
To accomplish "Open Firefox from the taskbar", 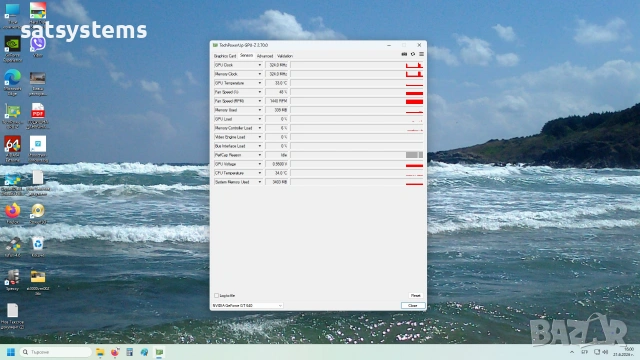I will pyautogui.click(x=115, y=352).
